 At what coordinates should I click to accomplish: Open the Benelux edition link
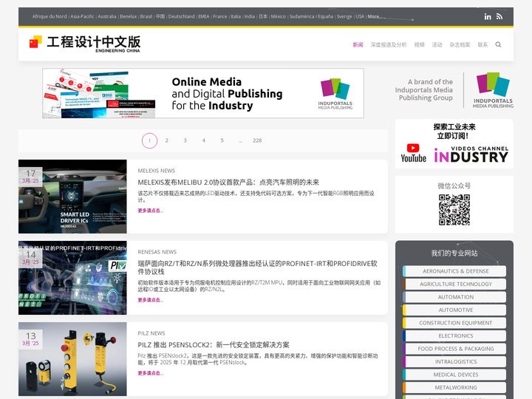tap(129, 16)
